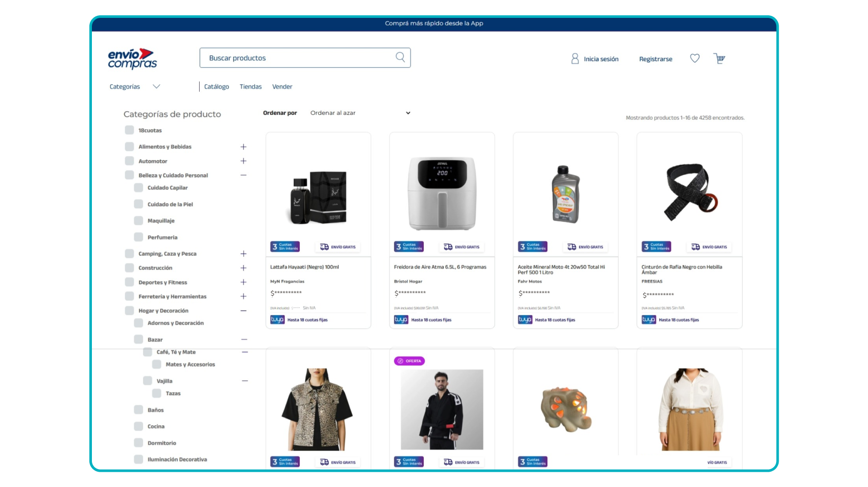Screen dimensions: 868x487
Task: Expand Construcción category plus sign
Action: tap(244, 268)
